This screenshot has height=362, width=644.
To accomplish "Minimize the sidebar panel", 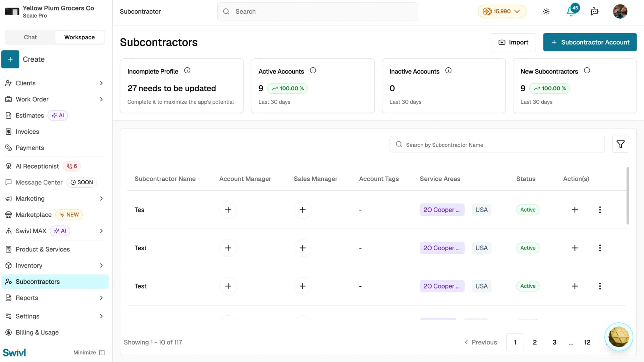I will [x=89, y=353].
